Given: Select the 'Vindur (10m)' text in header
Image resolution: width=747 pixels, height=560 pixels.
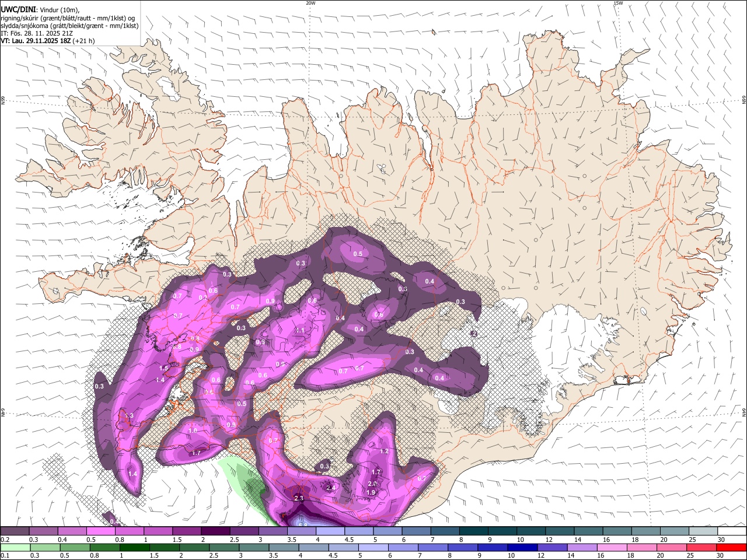Looking at the screenshot, I should [x=59, y=10].
